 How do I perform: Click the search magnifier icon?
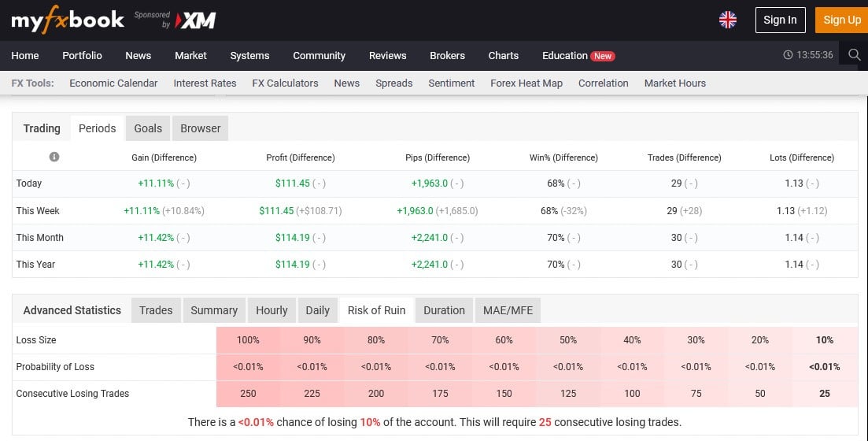click(x=854, y=55)
